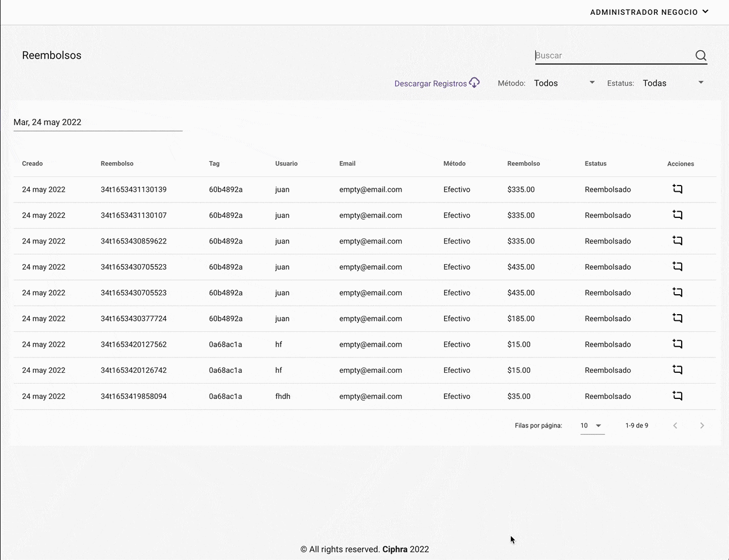729x560 pixels.
Task: Open the Estatus filter dropdown
Action: pos(673,83)
